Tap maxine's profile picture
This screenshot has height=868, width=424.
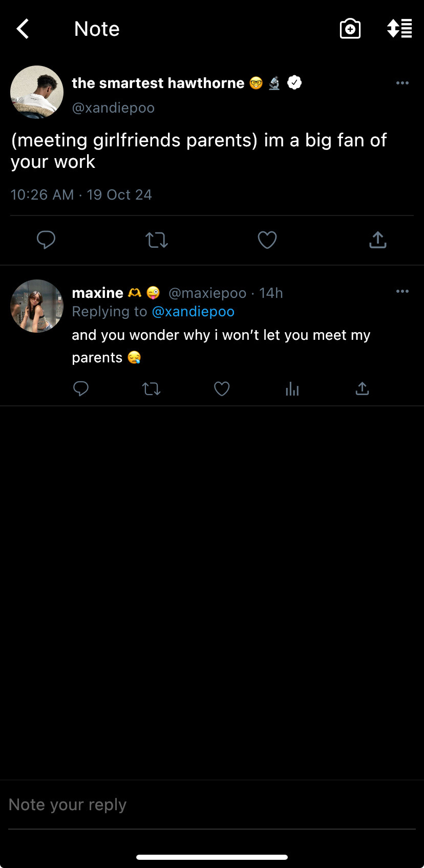pos(37,306)
